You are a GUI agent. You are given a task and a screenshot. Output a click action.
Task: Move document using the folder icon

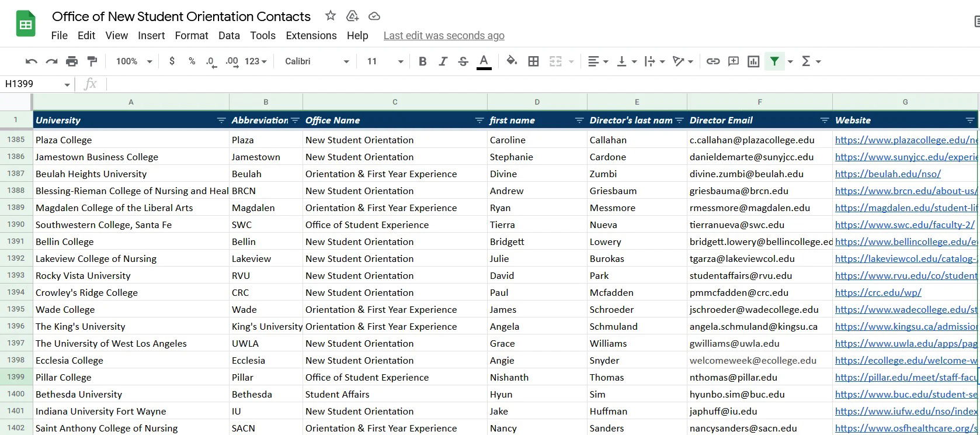coord(352,16)
